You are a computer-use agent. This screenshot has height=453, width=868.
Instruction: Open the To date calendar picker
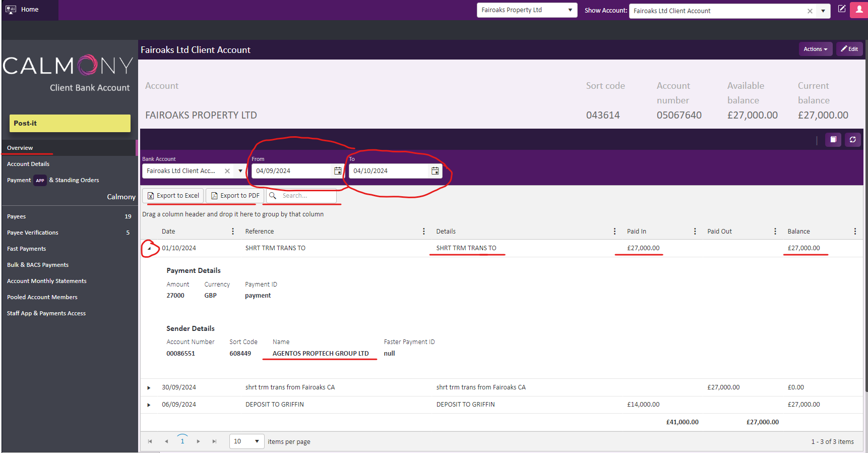pyautogui.click(x=435, y=171)
